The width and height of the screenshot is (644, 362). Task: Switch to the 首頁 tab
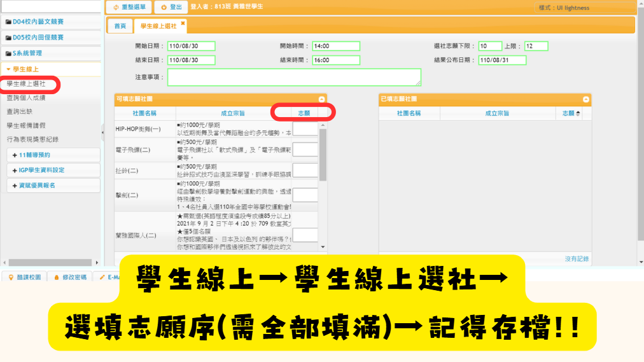(x=120, y=26)
